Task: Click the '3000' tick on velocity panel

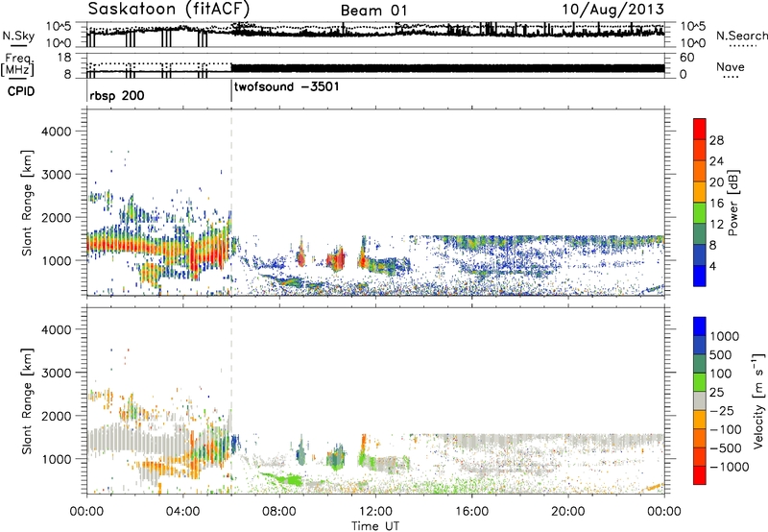Action: coord(56,373)
